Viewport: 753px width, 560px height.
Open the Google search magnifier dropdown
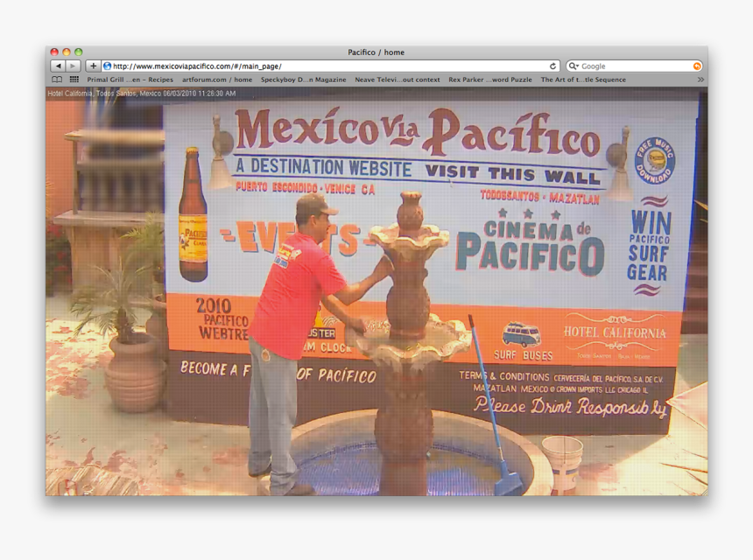pyautogui.click(x=574, y=66)
